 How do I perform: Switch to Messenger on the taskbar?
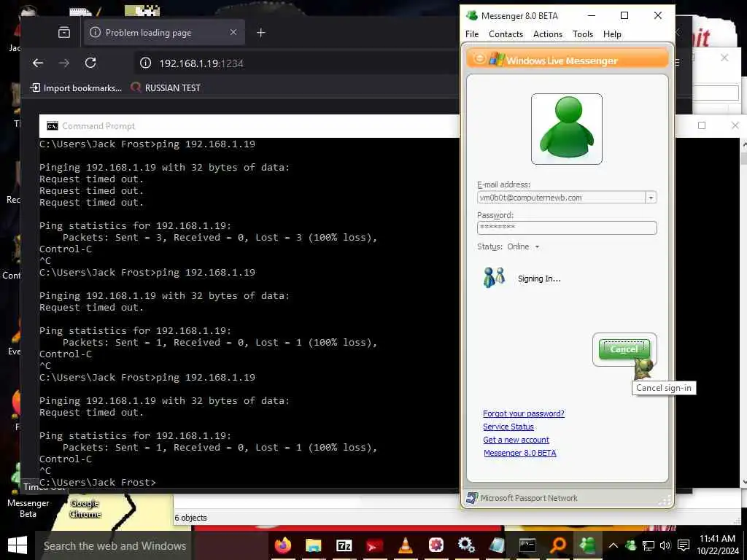click(588, 545)
